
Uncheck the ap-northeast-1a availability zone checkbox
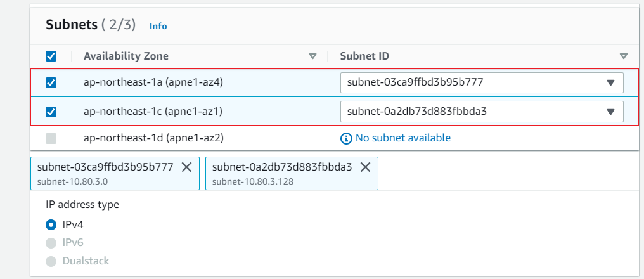point(51,83)
